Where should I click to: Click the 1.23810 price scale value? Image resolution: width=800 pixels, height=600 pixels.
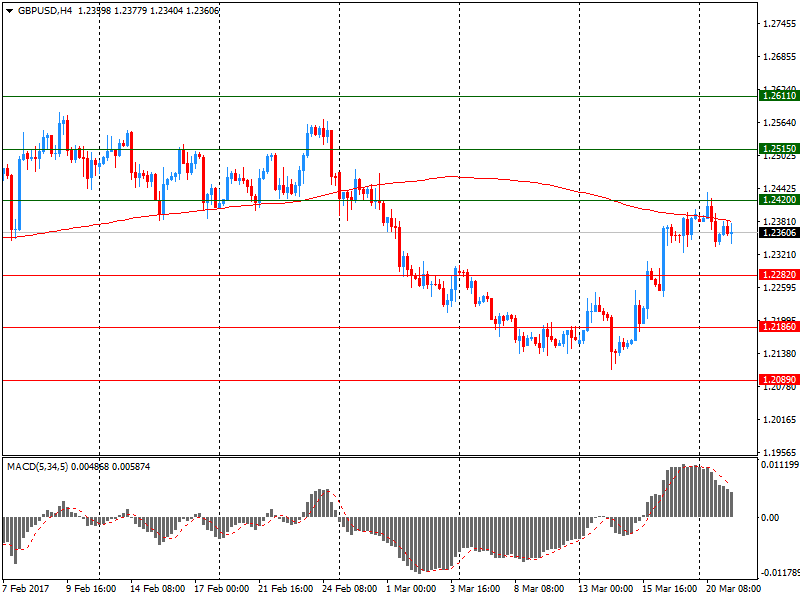coord(779,221)
